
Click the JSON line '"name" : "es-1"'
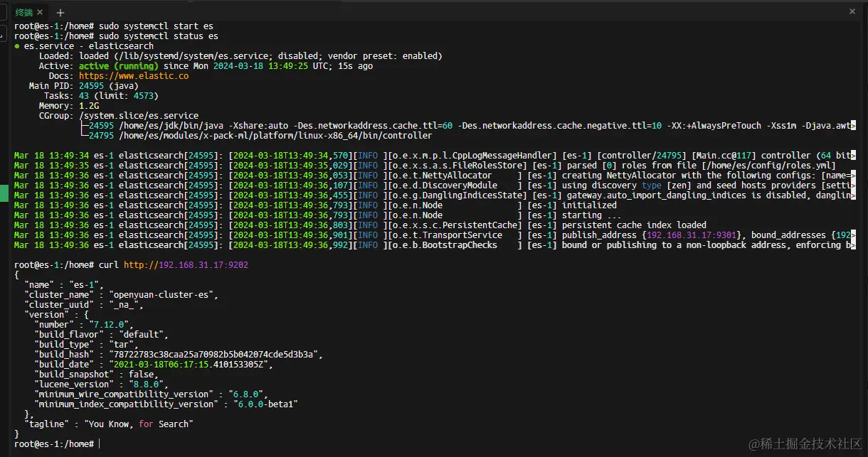coord(64,284)
